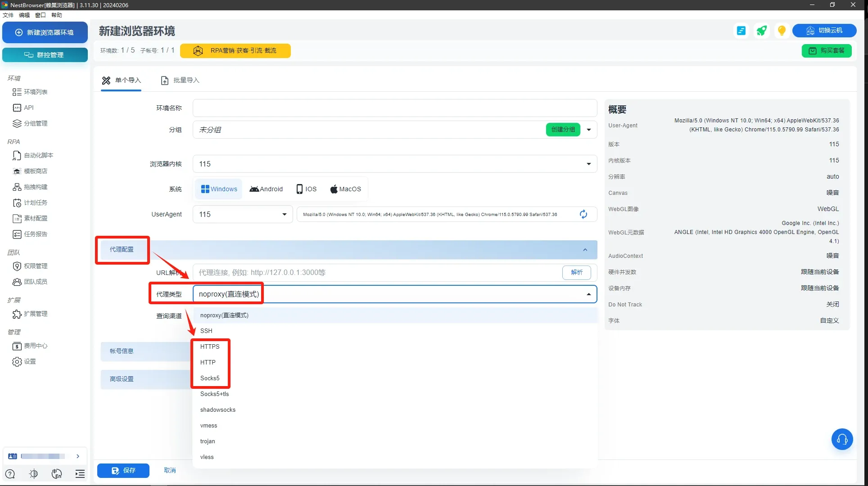Click the 保存 save button
The image size is (868, 486).
tap(123, 470)
